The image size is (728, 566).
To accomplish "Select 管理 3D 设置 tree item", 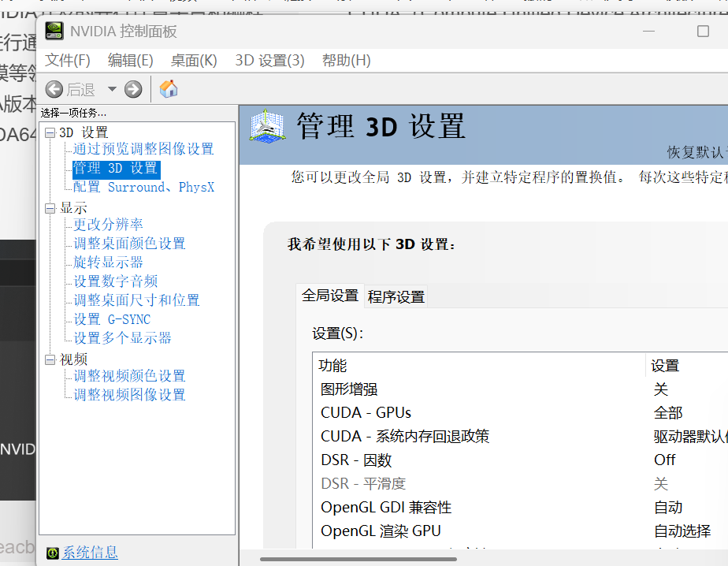I will pos(116,168).
